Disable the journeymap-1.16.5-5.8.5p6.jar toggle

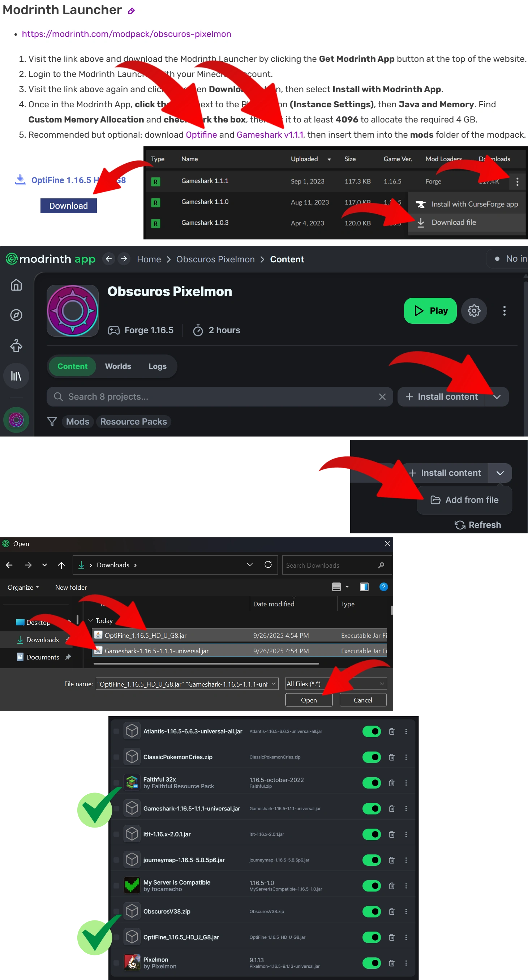372,860
